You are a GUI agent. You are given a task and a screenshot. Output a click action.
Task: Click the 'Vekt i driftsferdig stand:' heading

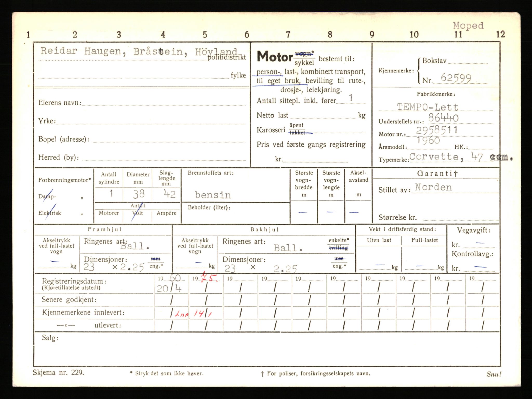point(402,229)
